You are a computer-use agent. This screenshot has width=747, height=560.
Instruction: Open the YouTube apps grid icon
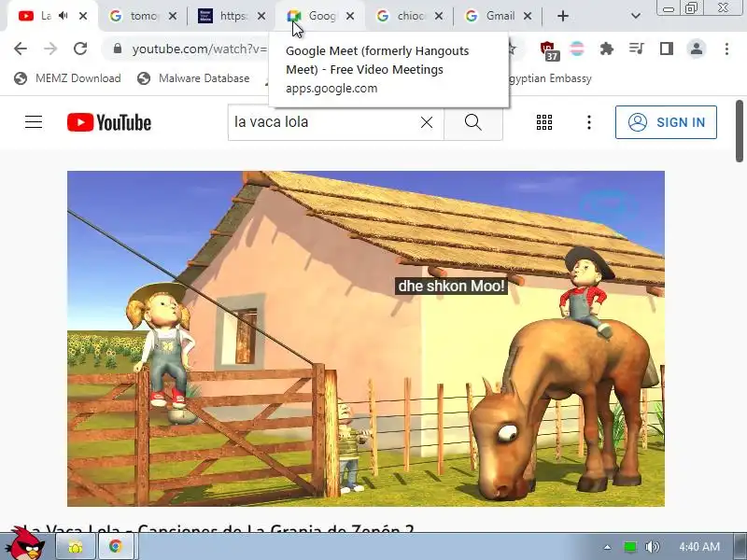point(544,122)
